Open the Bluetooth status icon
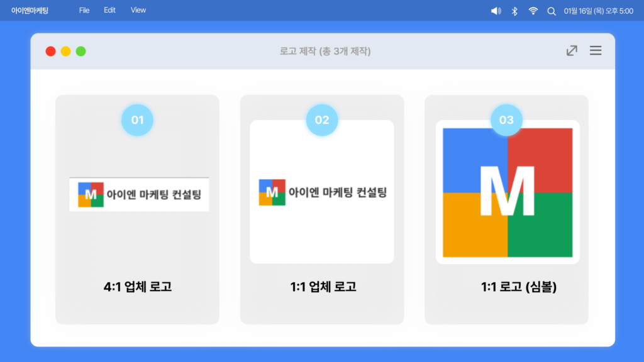The width and height of the screenshot is (644, 362). (x=514, y=11)
